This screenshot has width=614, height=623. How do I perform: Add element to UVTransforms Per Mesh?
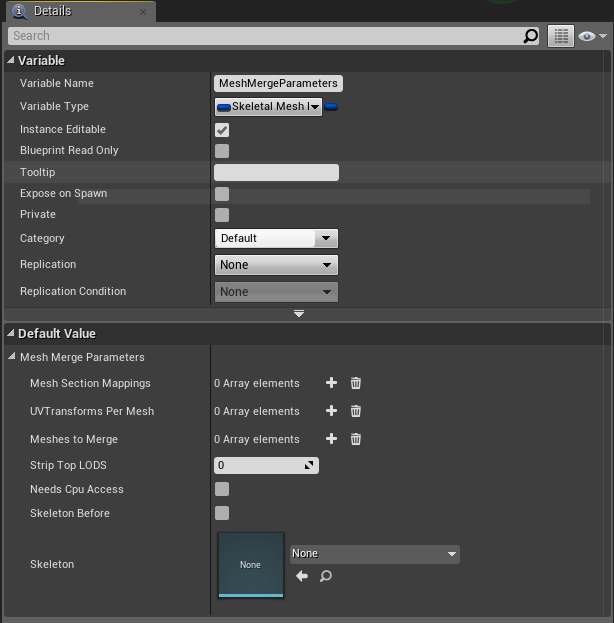[x=332, y=411]
